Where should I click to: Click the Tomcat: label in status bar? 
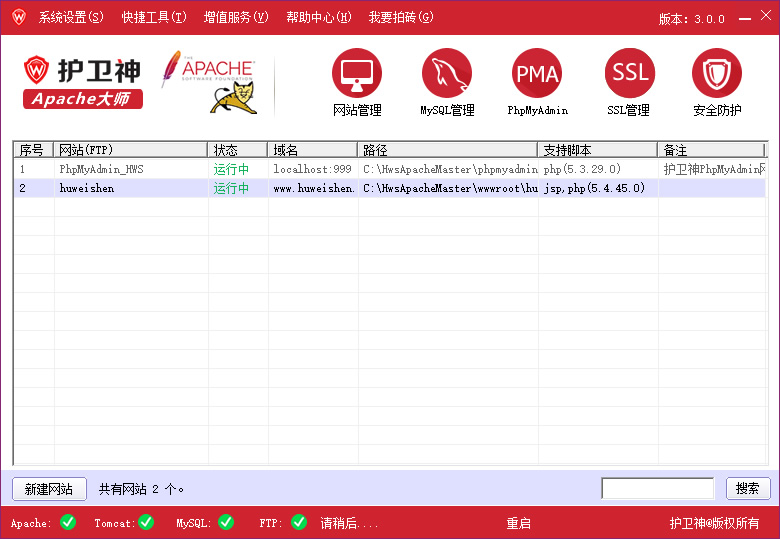115,523
